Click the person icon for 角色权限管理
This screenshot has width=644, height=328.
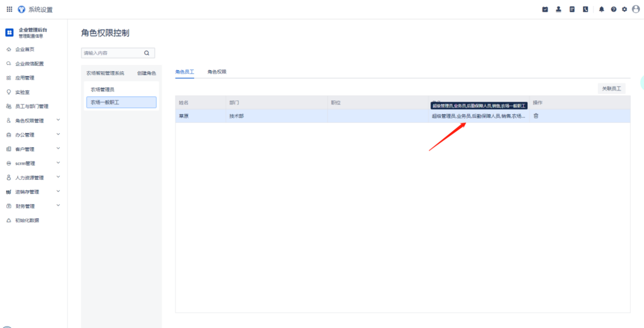(9, 121)
